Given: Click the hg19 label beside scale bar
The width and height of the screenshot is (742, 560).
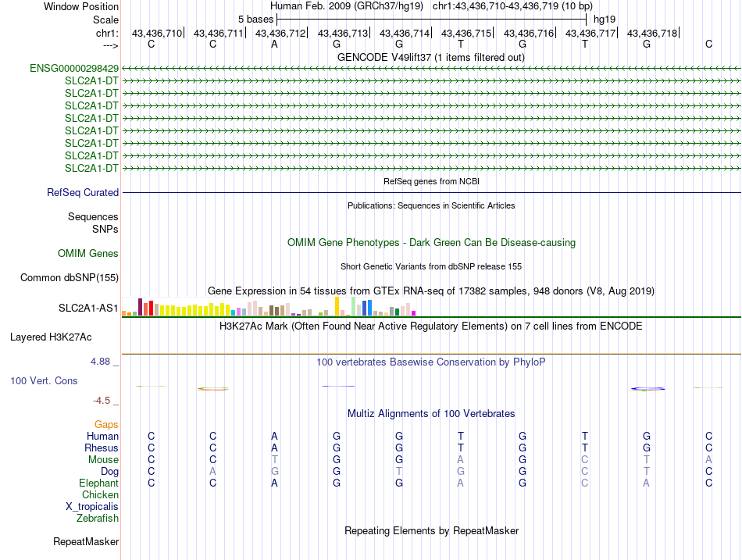Looking at the screenshot, I should [605, 20].
